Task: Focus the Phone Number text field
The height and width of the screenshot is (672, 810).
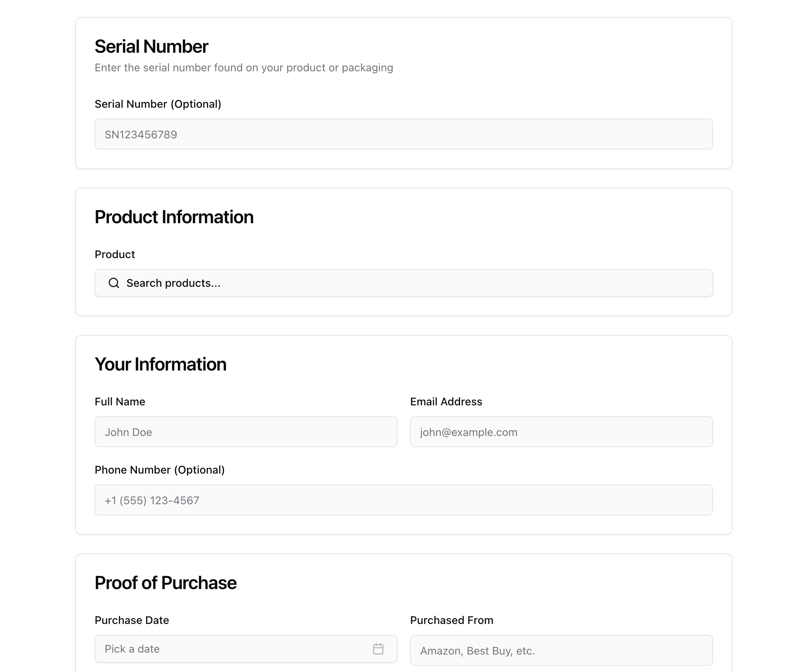Action: click(x=403, y=500)
